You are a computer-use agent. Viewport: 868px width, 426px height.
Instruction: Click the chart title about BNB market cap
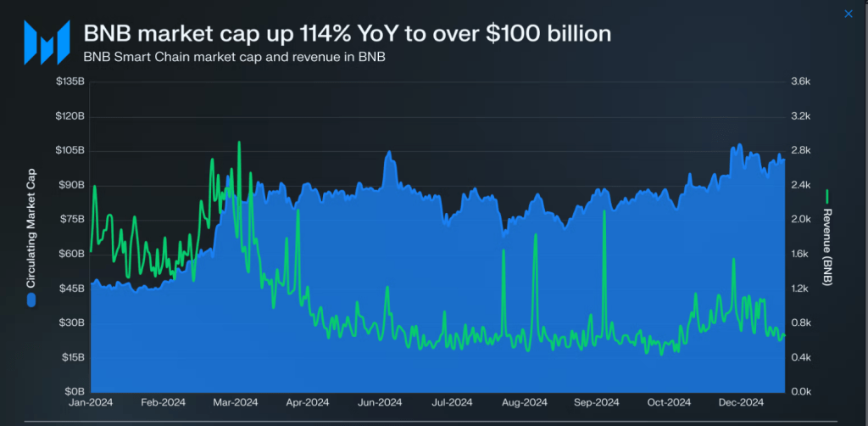347,34
